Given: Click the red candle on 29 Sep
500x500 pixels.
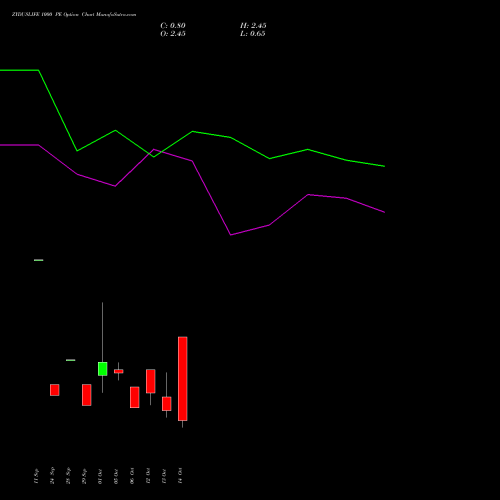Looking at the screenshot, I should [x=87, y=395].
